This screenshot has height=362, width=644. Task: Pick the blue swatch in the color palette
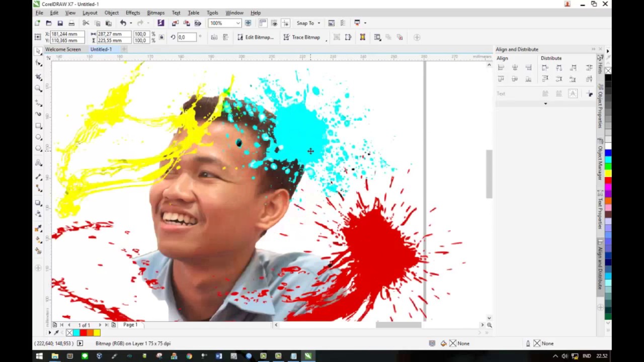click(608, 153)
